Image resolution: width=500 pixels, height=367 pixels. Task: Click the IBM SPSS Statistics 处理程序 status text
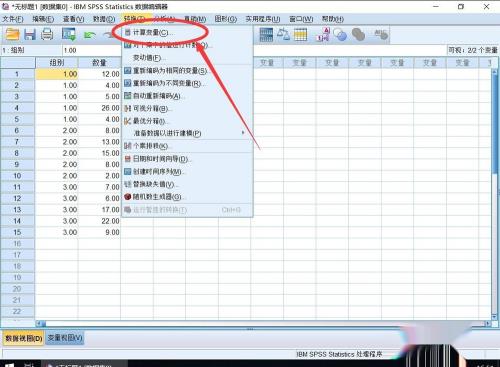339,354
